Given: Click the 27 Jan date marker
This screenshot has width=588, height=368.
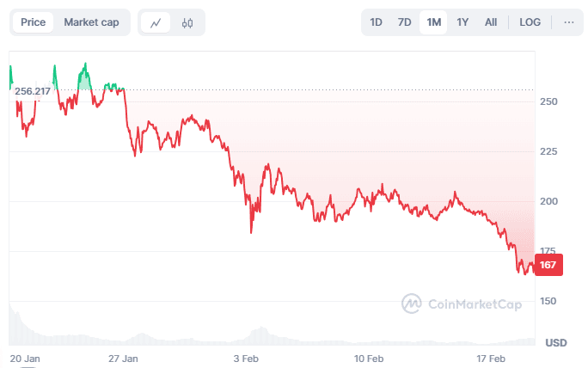Looking at the screenshot, I should pyautogui.click(x=125, y=357).
